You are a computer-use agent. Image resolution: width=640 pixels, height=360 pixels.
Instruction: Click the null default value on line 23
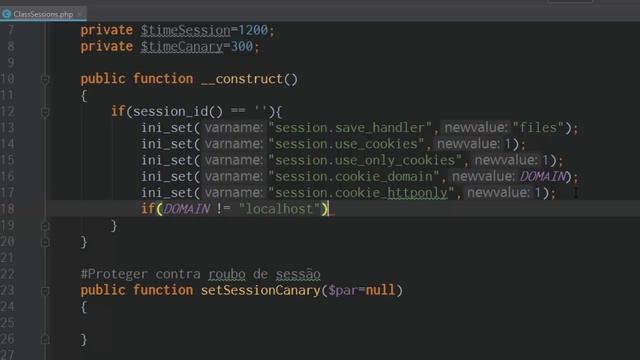coord(380,290)
